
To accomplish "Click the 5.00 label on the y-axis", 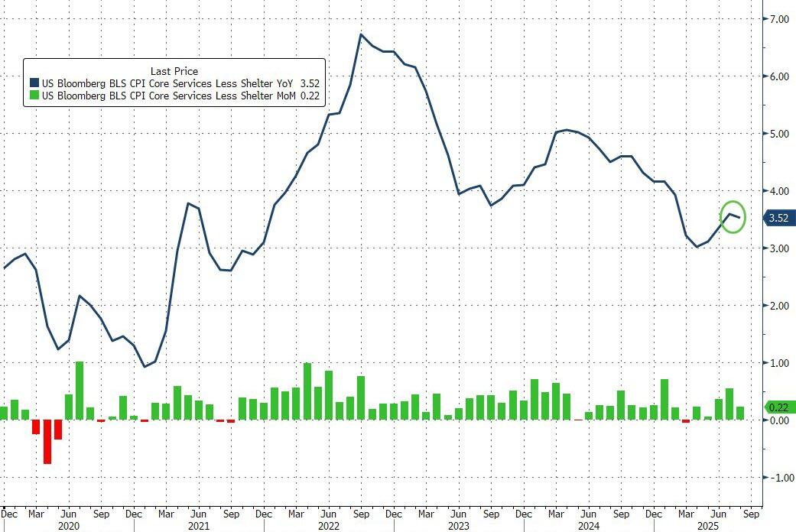I will point(778,134).
